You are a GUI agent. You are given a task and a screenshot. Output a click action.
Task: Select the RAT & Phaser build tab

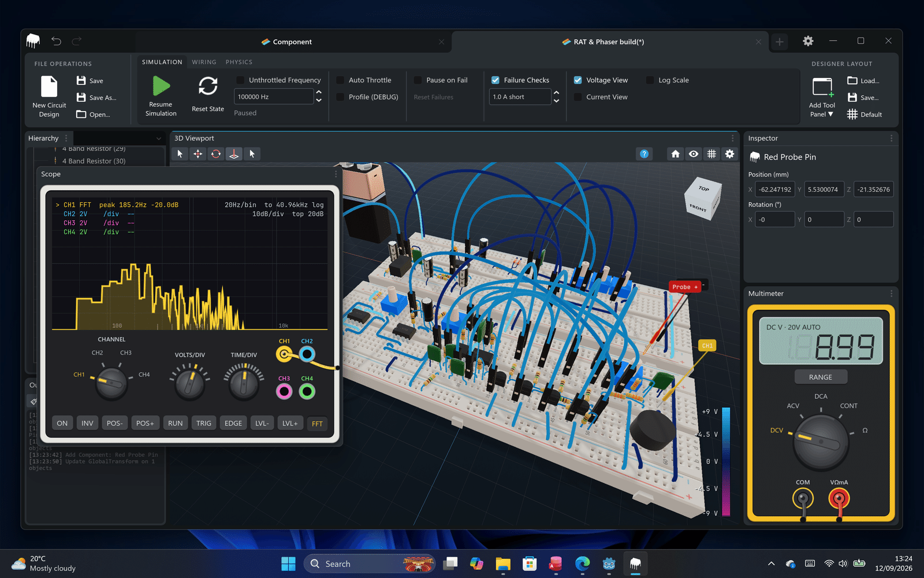(x=609, y=42)
